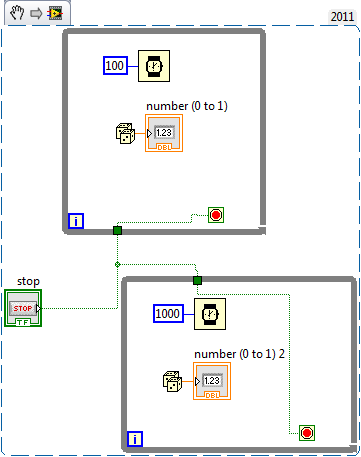Screen dimensions: 361x457
Task: Select the Wait (ms) watch in top loop
Action: click(154, 66)
